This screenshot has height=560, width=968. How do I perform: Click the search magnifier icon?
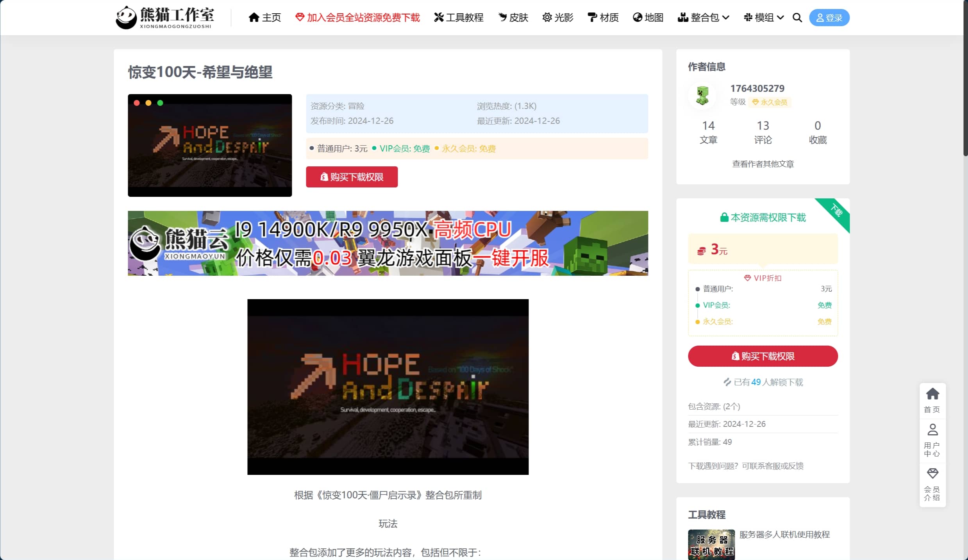(797, 18)
